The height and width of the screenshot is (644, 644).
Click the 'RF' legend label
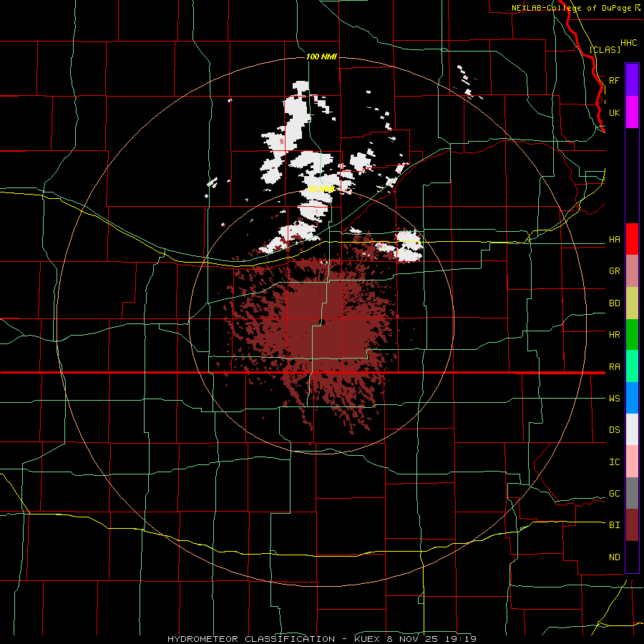click(x=614, y=80)
